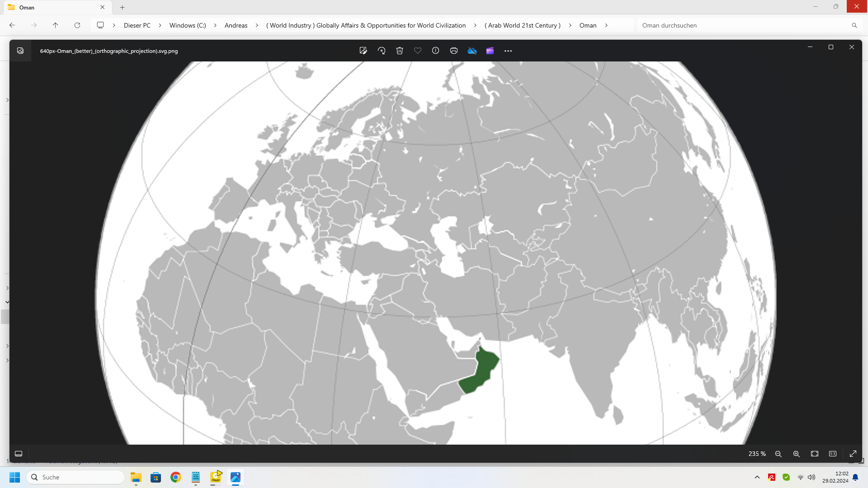This screenshot has width=868, height=488.
Task: Delete the image with trash icon
Action: coord(400,51)
